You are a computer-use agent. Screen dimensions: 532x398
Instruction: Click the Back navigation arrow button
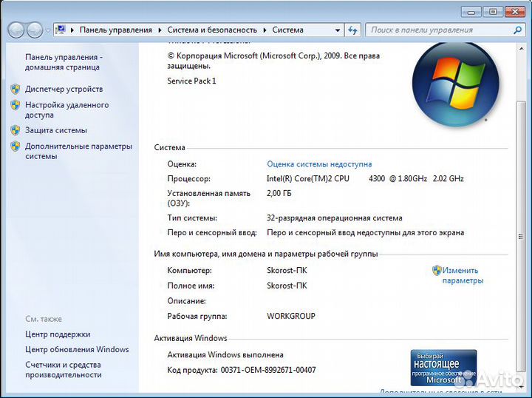tap(16, 30)
